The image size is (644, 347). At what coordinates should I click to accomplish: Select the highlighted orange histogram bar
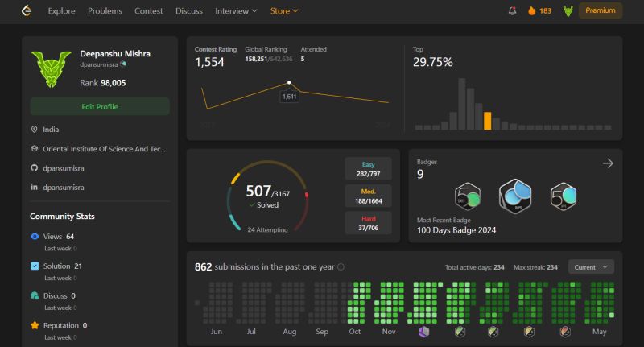[x=488, y=121]
